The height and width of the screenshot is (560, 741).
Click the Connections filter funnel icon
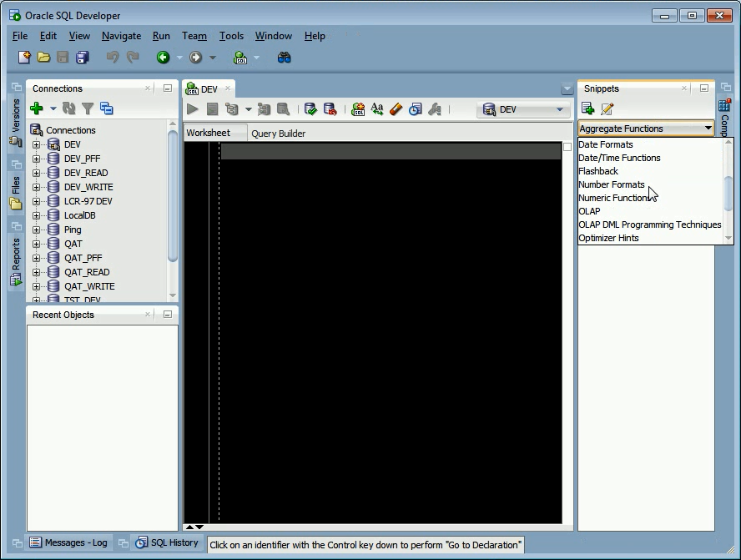88,108
